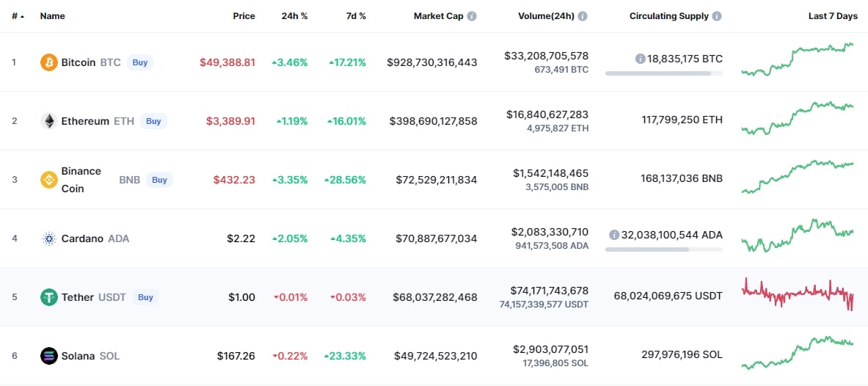Open the Market Cap info icon
The height and width of the screenshot is (386, 868).
[x=472, y=16]
